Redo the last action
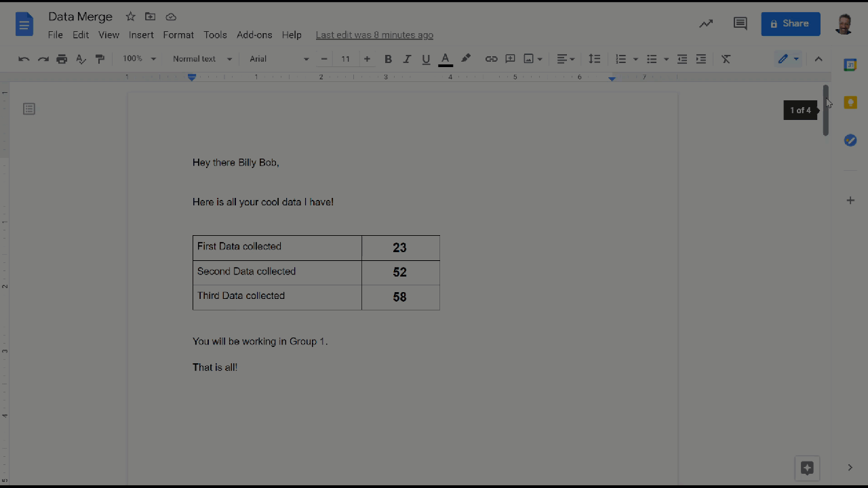Viewport: 868px width, 488px height. [x=43, y=59]
